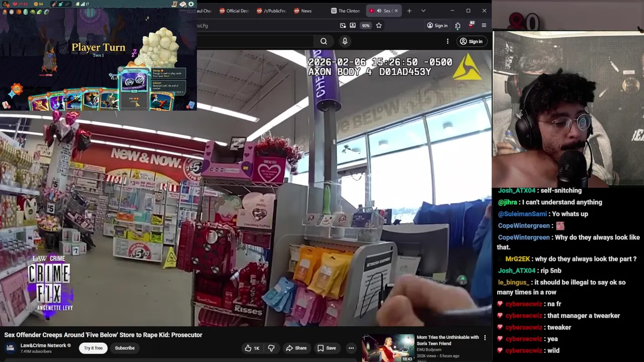644x362 pixels.
Task: Click the video title about Five Below
Action: [x=103, y=335]
